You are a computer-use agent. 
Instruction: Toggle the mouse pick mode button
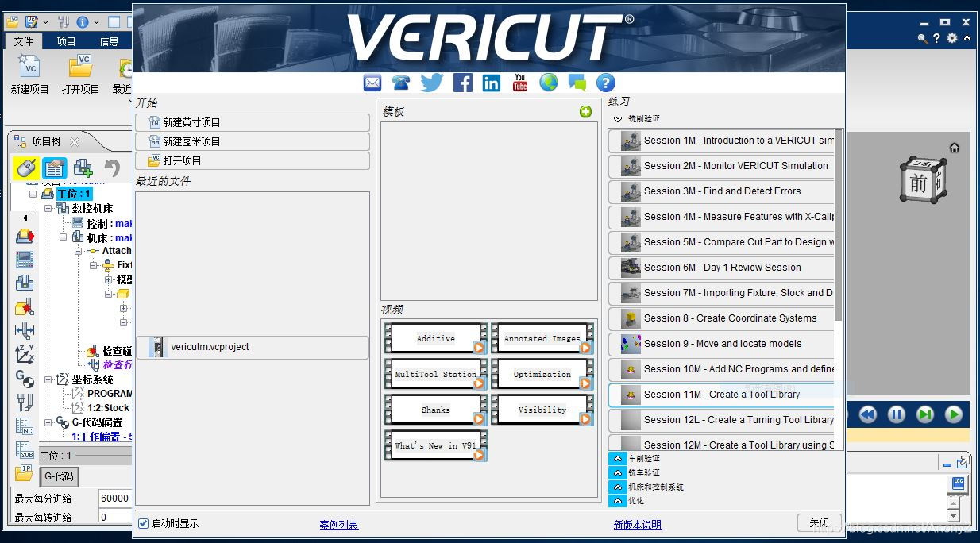click(25, 168)
